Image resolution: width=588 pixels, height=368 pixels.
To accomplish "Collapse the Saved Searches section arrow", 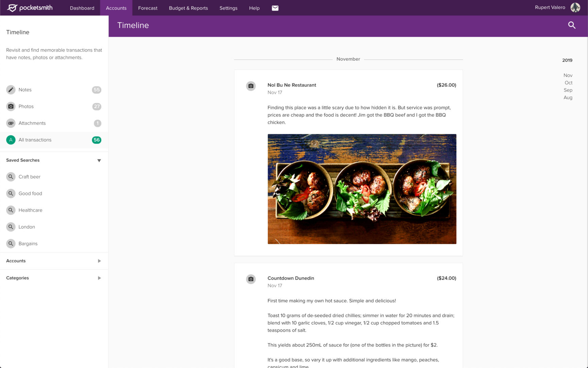I will pos(99,160).
